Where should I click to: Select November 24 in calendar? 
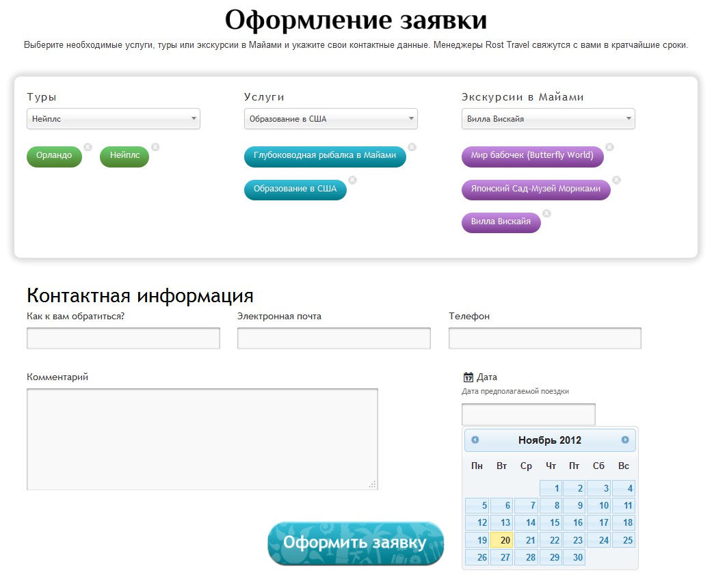(x=599, y=540)
